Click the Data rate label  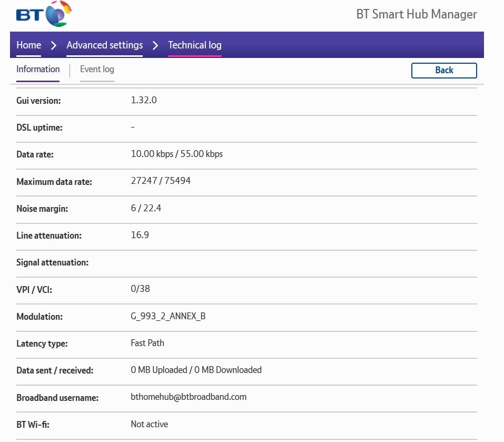pyautogui.click(x=35, y=154)
